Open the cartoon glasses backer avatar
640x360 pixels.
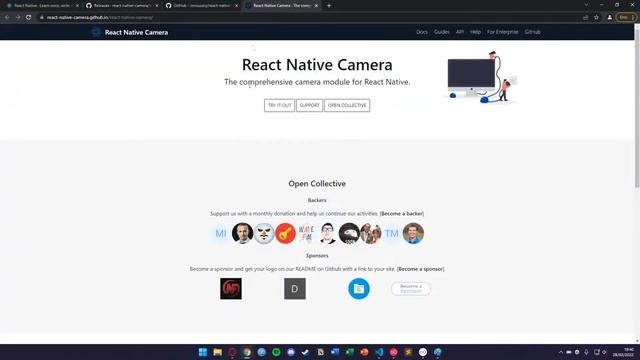pos(328,233)
